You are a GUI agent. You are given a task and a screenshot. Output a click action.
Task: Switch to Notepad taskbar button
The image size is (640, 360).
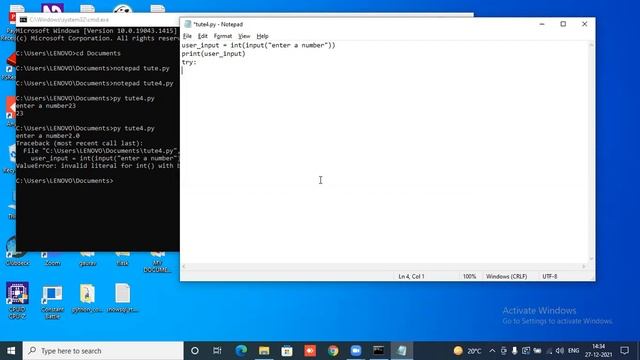click(402, 351)
